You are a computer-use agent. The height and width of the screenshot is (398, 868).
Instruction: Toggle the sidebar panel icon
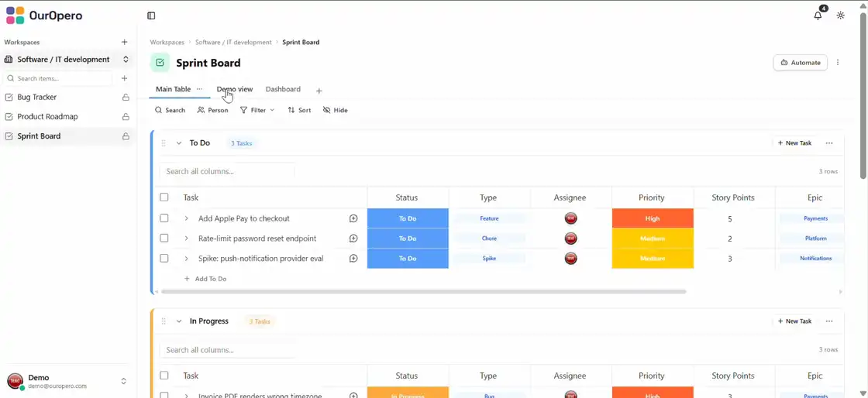151,15
